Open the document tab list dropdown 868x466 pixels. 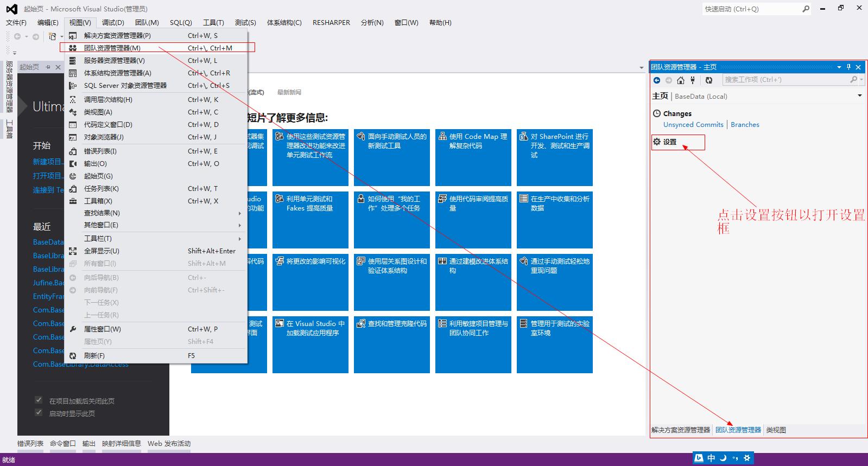tap(641, 68)
